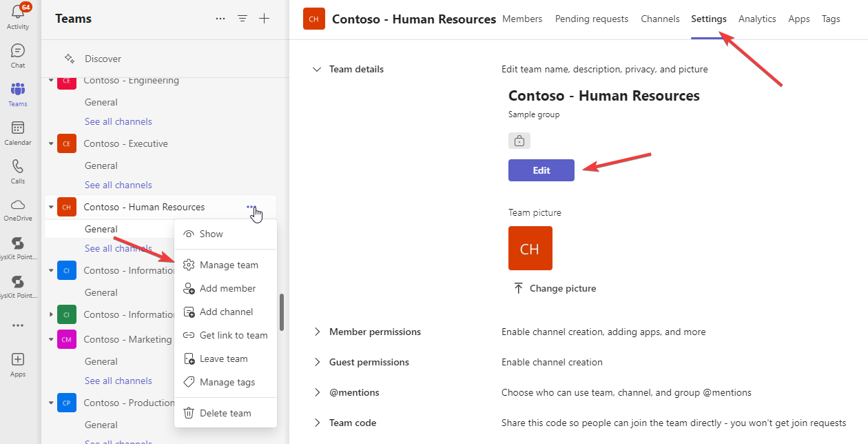Click the Change picture button
This screenshot has width=868, height=444.
555,288
